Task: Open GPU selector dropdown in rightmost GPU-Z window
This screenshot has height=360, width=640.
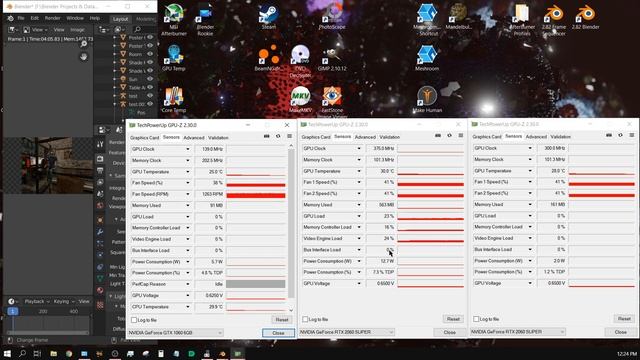Action: [x=518, y=332]
